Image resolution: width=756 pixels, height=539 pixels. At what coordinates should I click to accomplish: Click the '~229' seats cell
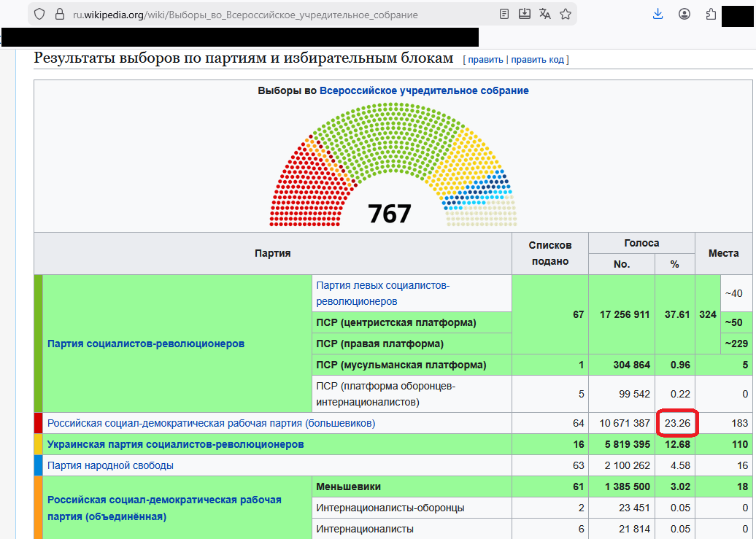point(737,344)
